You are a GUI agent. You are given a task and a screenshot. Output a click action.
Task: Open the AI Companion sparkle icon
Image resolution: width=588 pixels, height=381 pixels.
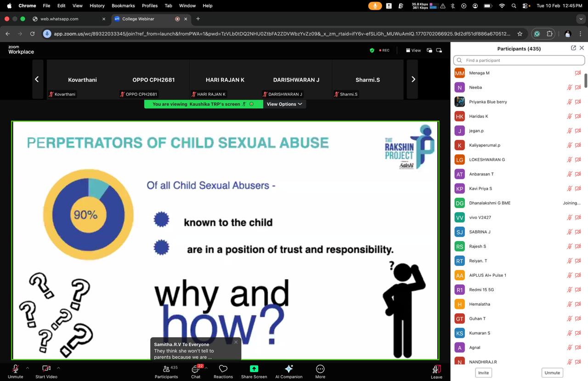[288, 369]
